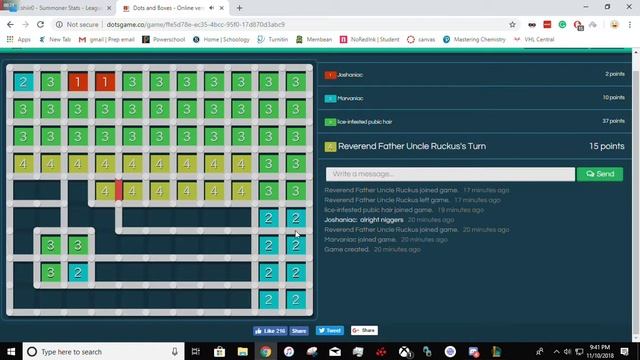Click the Google+ Share button

364,330
